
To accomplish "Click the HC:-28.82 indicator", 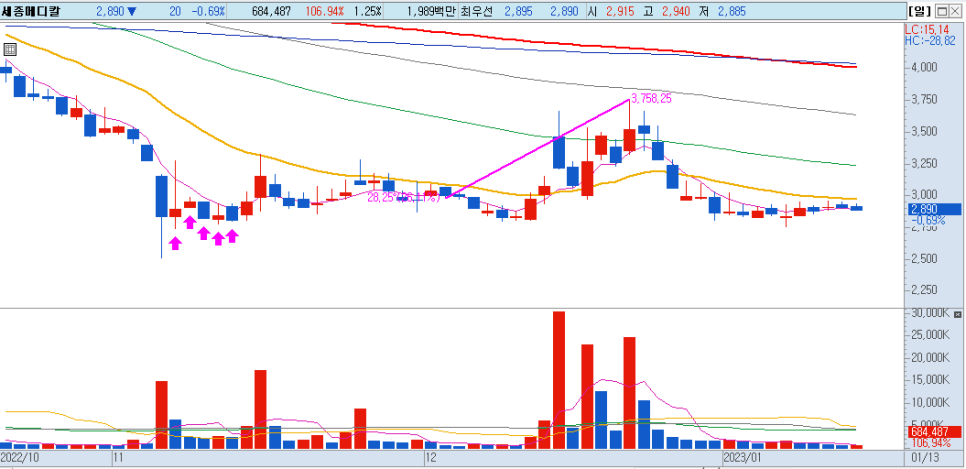I will tap(930, 41).
